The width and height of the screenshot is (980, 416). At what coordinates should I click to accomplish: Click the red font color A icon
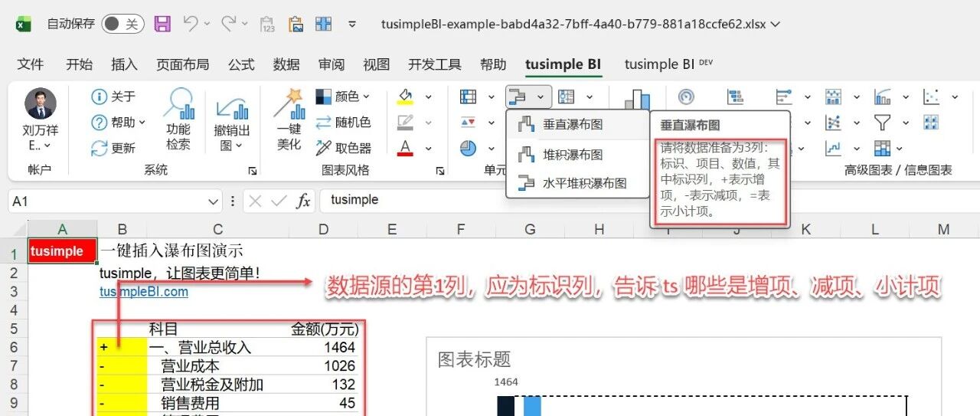[x=406, y=147]
